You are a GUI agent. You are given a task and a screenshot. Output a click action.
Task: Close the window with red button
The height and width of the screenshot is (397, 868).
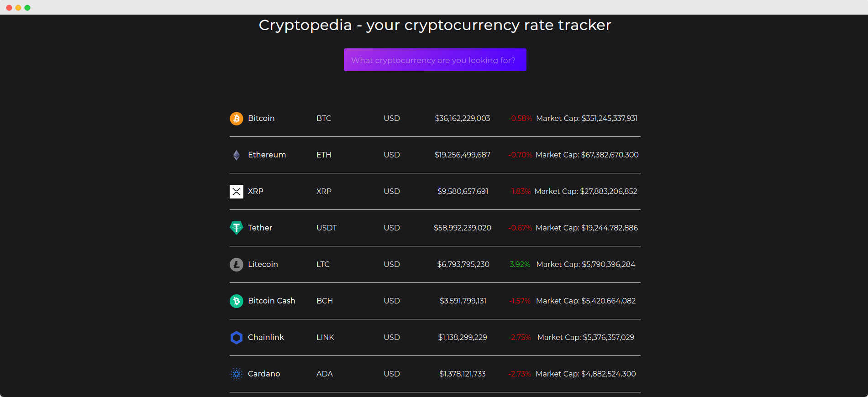[x=9, y=8]
